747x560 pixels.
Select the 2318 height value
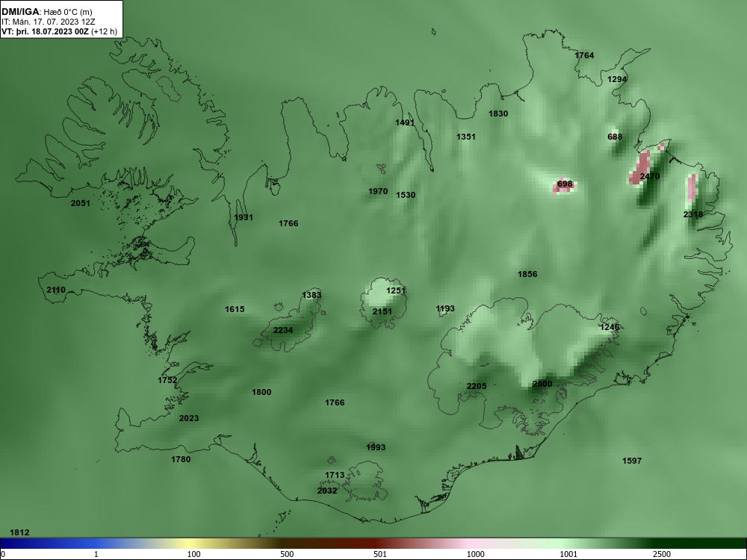click(x=693, y=214)
